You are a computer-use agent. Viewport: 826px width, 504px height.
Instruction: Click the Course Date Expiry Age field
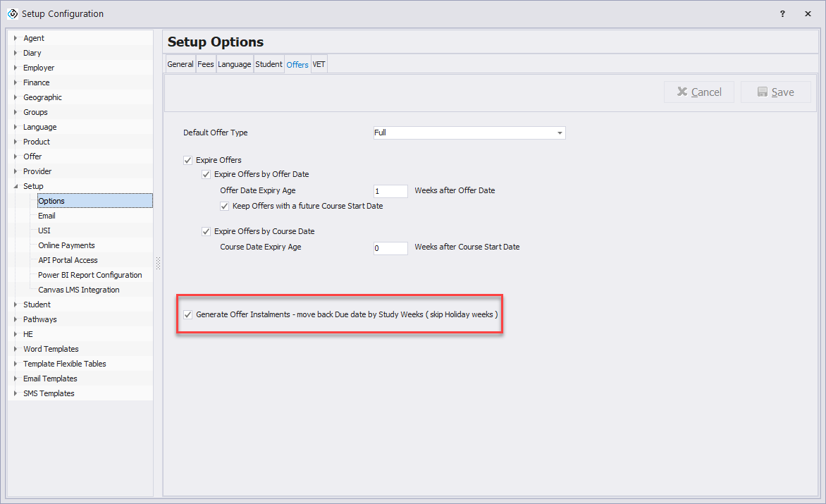pos(390,248)
